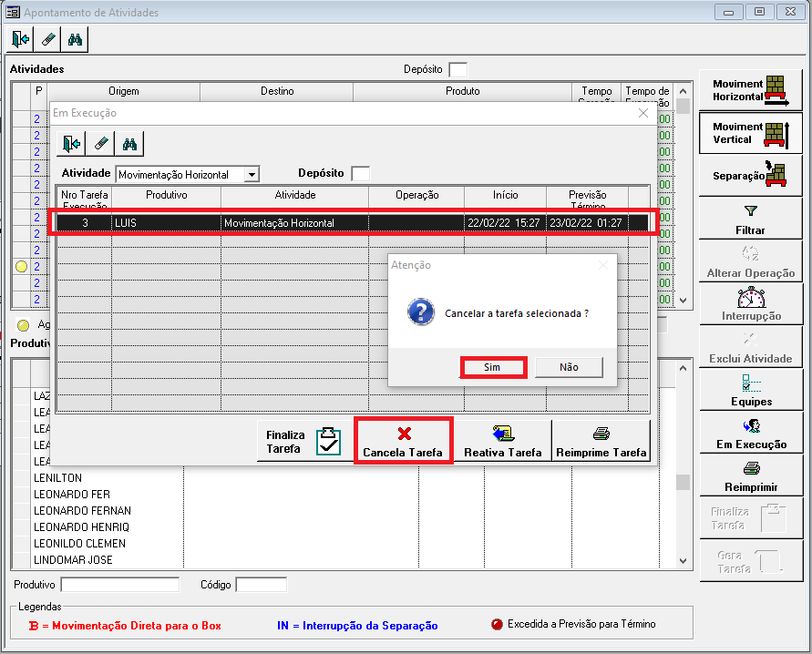The height and width of the screenshot is (654, 812).
Task: Decline cancellation with Não
Action: click(x=569, y=367)
